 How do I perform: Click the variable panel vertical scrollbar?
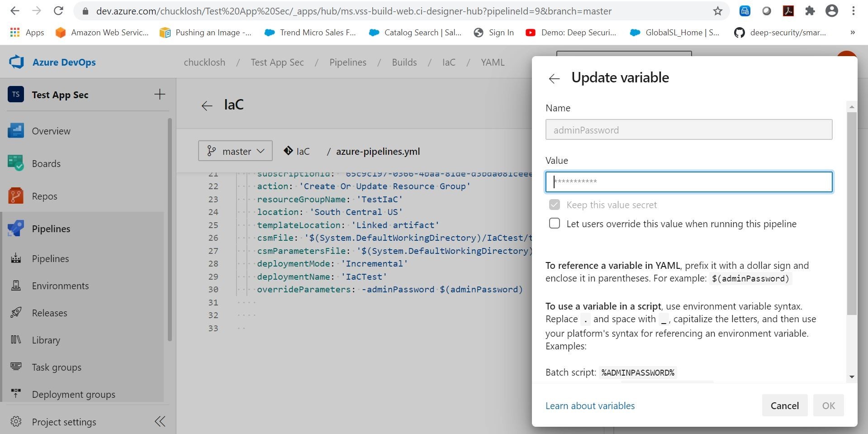(852, 213)
